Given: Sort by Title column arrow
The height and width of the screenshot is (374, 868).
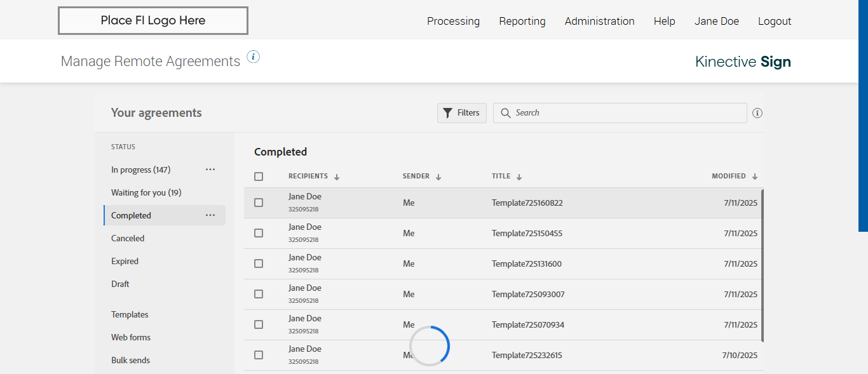Looking at the screenshot, I should point(519,177).
